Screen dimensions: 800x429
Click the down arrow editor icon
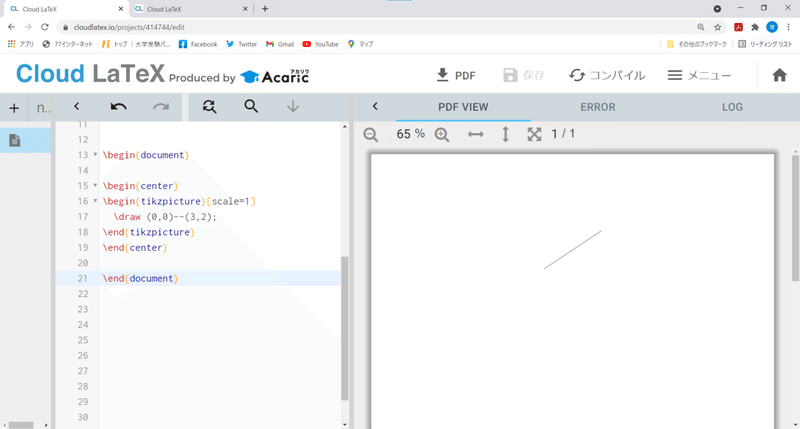(293, 106)
